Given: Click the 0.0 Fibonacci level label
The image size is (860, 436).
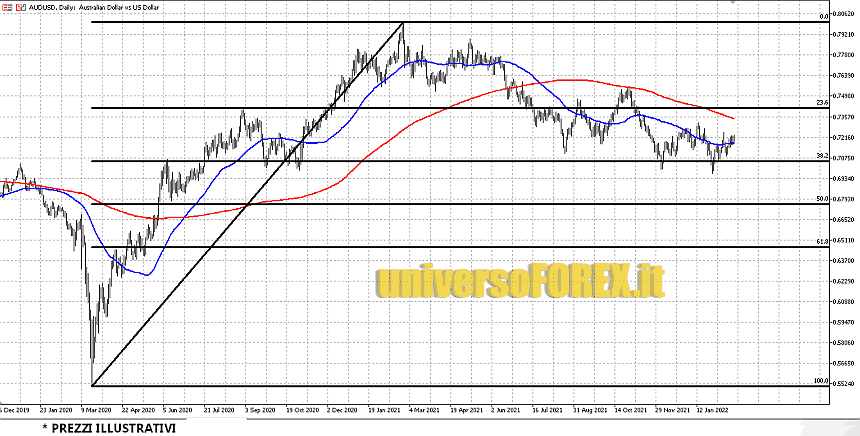Looking at the screenshot, I should [x=823, y=17].
